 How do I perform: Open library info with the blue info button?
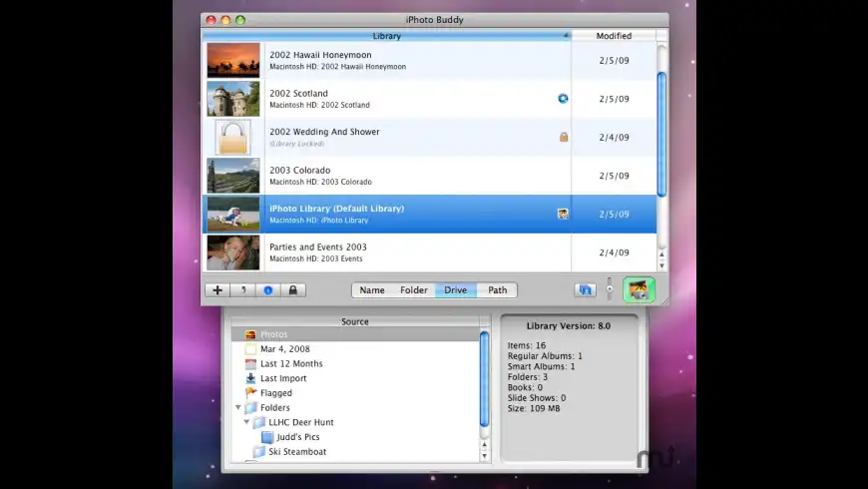268,290
